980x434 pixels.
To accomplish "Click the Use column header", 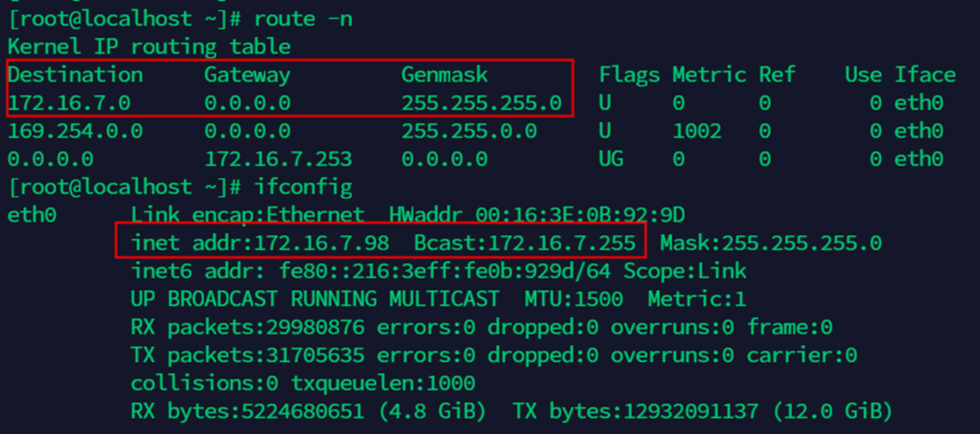I will 863,75.
